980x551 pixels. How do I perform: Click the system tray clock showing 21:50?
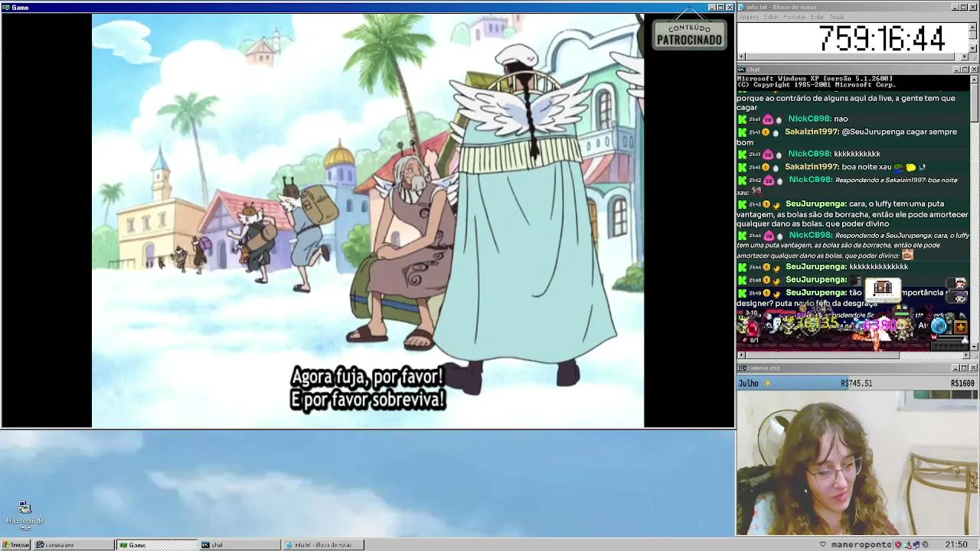tap(956, 545)
